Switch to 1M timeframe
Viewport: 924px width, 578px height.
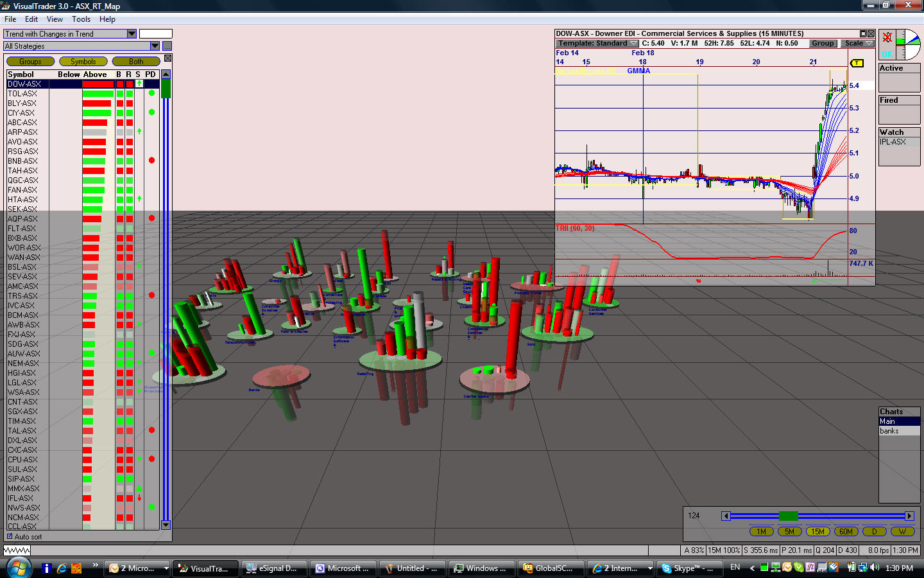762,532
